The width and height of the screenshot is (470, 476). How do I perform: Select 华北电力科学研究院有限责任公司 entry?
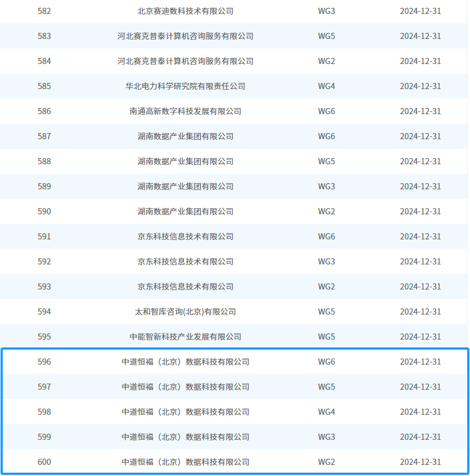(185, 86)
